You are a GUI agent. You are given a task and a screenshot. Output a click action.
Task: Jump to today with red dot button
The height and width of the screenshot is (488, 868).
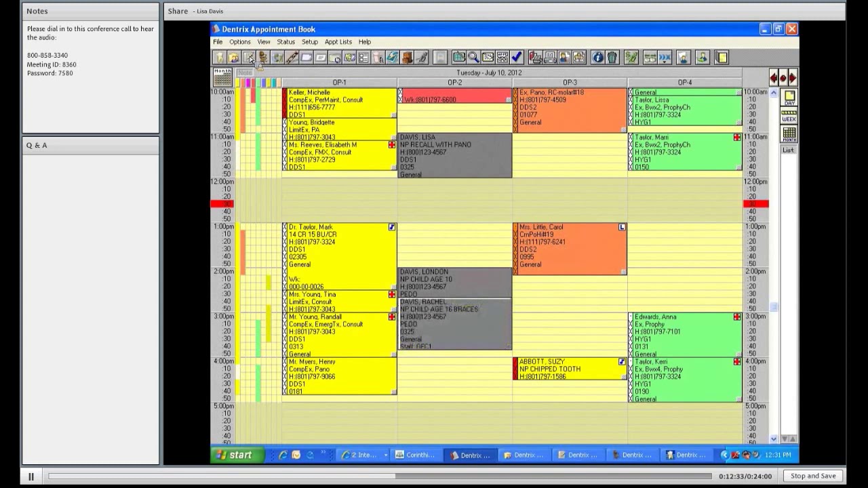[783, 77]
